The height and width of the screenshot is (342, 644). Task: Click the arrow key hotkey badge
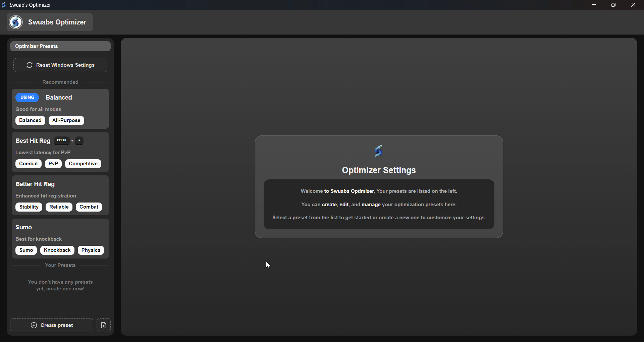79,141
